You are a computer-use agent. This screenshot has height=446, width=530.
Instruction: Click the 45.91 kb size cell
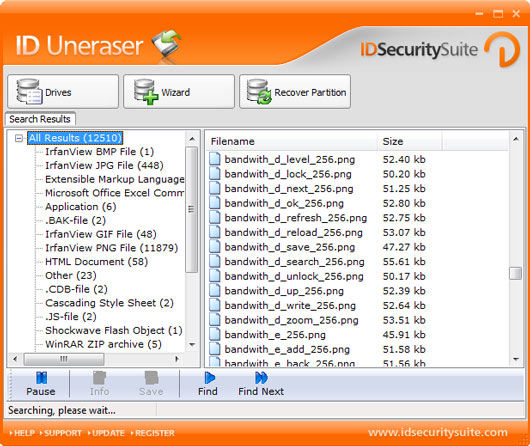pyautogui.click(x=404, y=335)
